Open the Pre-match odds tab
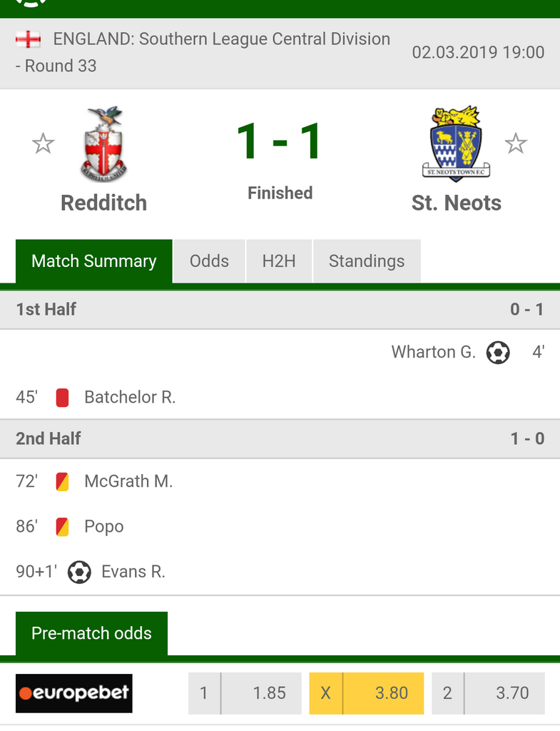The width and height of the screenshot is (560, 731). click(x=92, y=633)
